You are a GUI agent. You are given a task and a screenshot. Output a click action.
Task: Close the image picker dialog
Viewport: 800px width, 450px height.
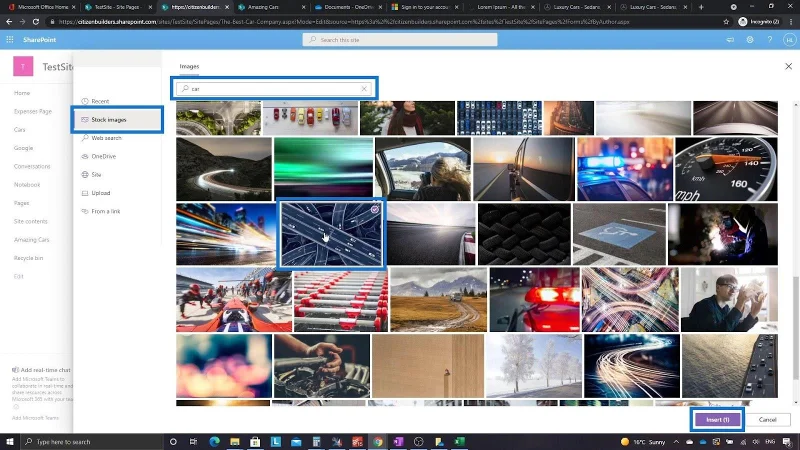[788, 66]
